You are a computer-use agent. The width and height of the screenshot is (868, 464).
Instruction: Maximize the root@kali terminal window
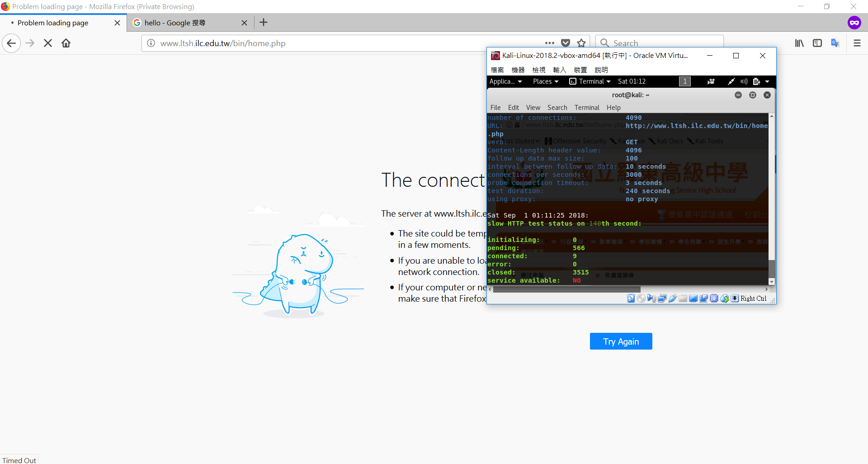(x=753, y=95)
